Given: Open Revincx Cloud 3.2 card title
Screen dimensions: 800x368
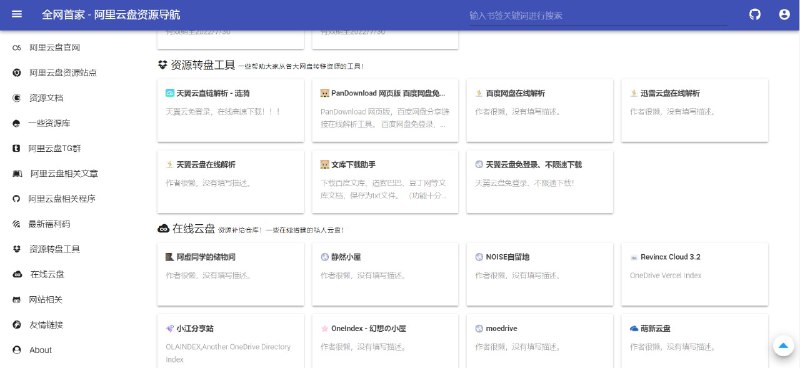Looking at the screenshot, I should pyautogui.click(x=670, y=257).
